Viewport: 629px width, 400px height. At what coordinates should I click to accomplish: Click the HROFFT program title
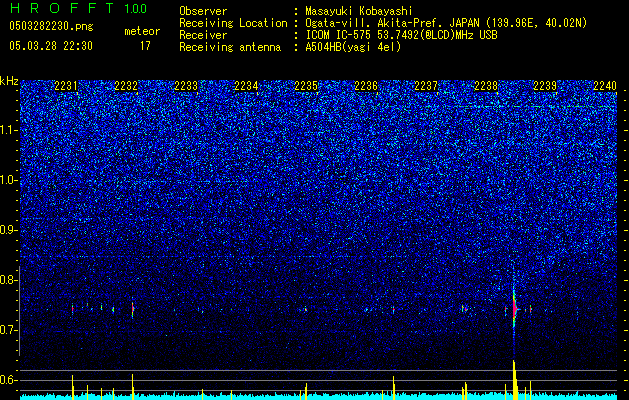64,8
